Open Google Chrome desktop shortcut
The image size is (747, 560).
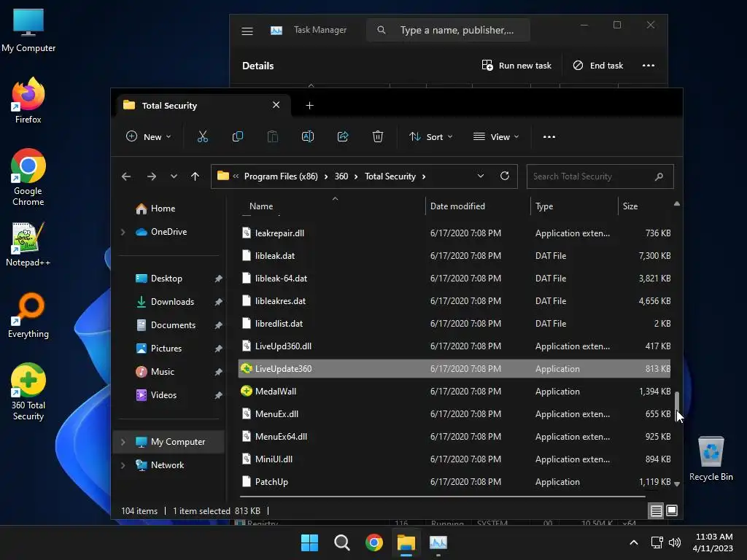[x=28, y=177]
